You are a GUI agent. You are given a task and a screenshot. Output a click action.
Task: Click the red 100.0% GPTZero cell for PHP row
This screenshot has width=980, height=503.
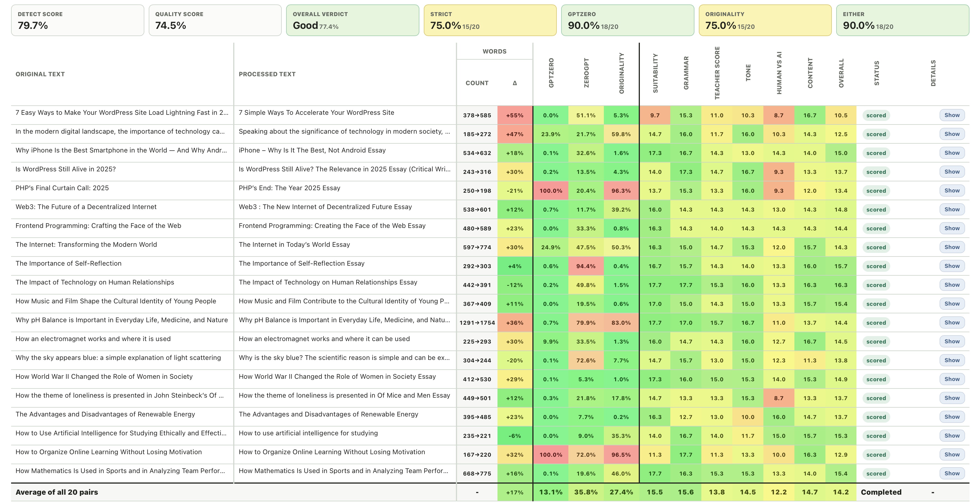(x=550, y=190)
